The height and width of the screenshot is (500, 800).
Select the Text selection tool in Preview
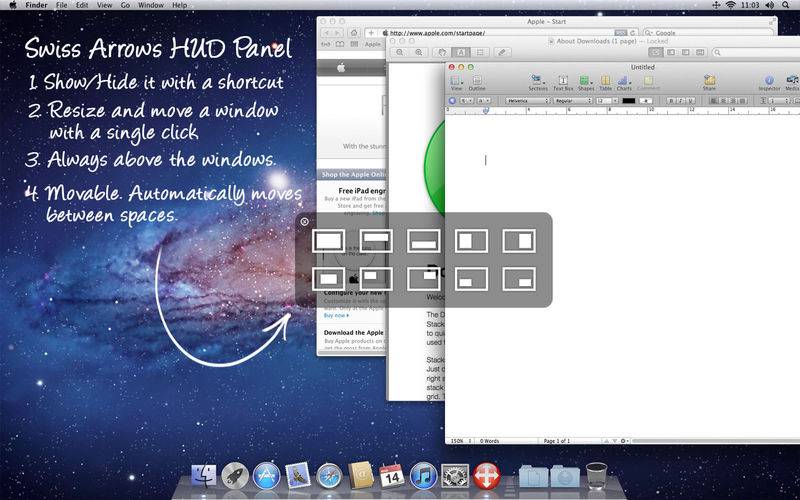click(461, 53)
